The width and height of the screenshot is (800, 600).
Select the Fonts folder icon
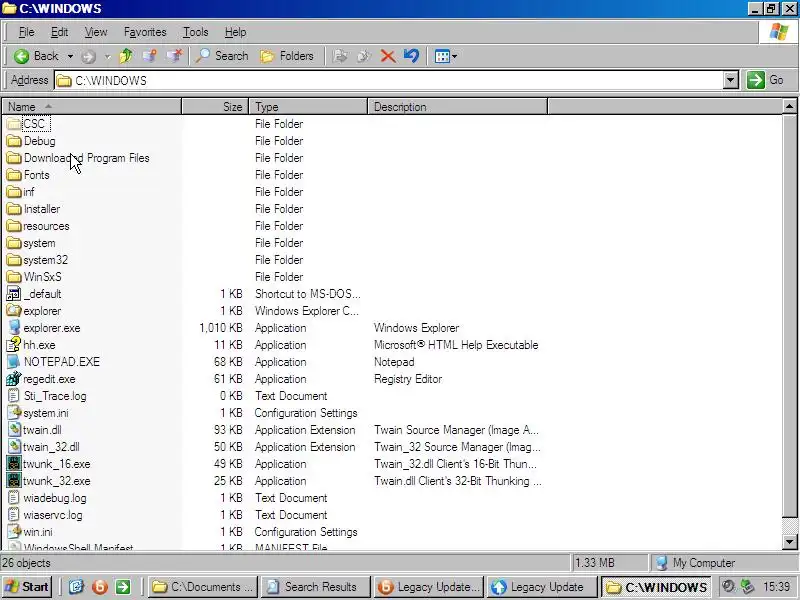(x=14, y=175)
